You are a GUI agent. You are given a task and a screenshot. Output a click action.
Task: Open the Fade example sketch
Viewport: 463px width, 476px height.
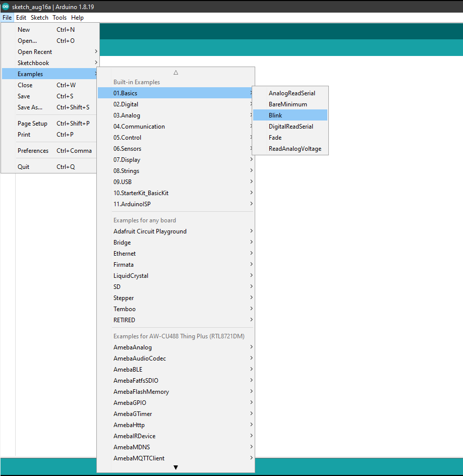pyautogui.click(x=290, y=138)
